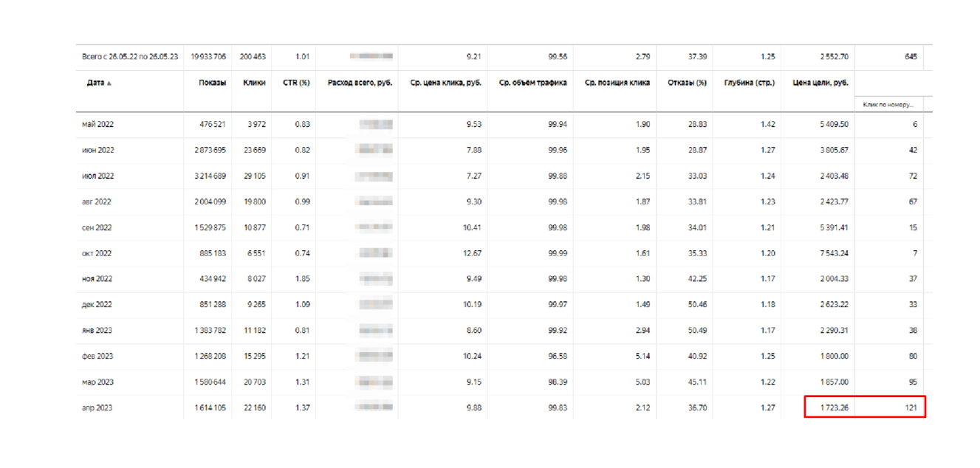Click traffic volume 96.58 for фев 2023

pyautogui.click(x=558, y=357)
